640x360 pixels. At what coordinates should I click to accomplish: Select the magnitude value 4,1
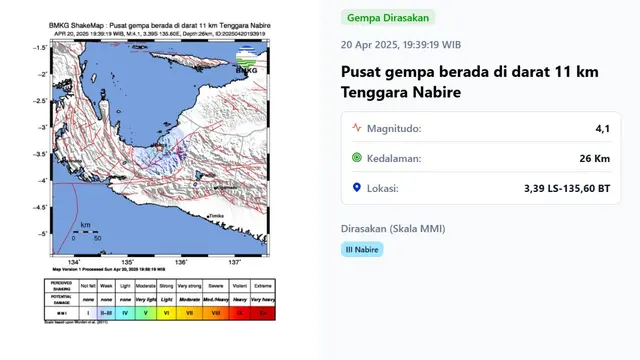[x=602, y=129]
